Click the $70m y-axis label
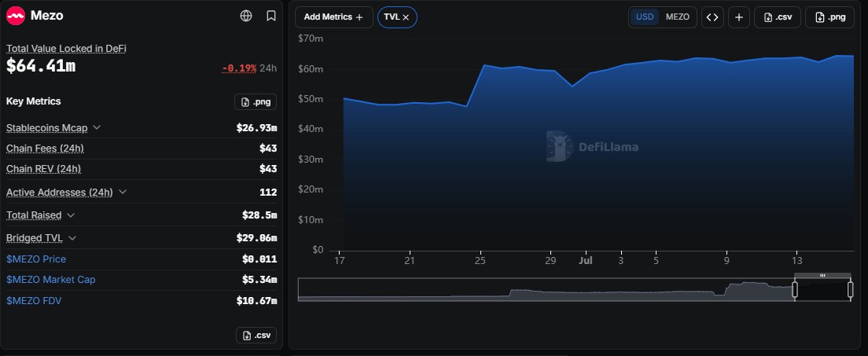This screenshot has height=356, width=868. (311, 39)
